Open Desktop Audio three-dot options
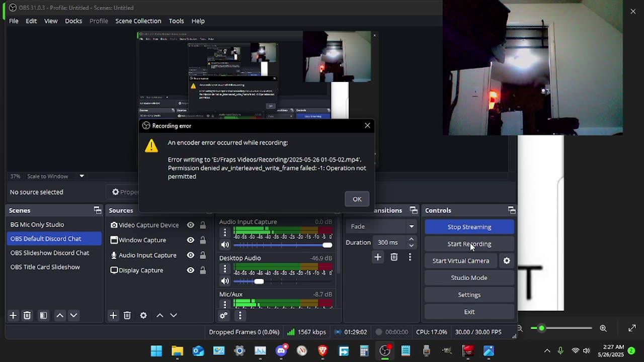Screen dimensions: 644x362 pyautogui.click(x=225, y=269)
